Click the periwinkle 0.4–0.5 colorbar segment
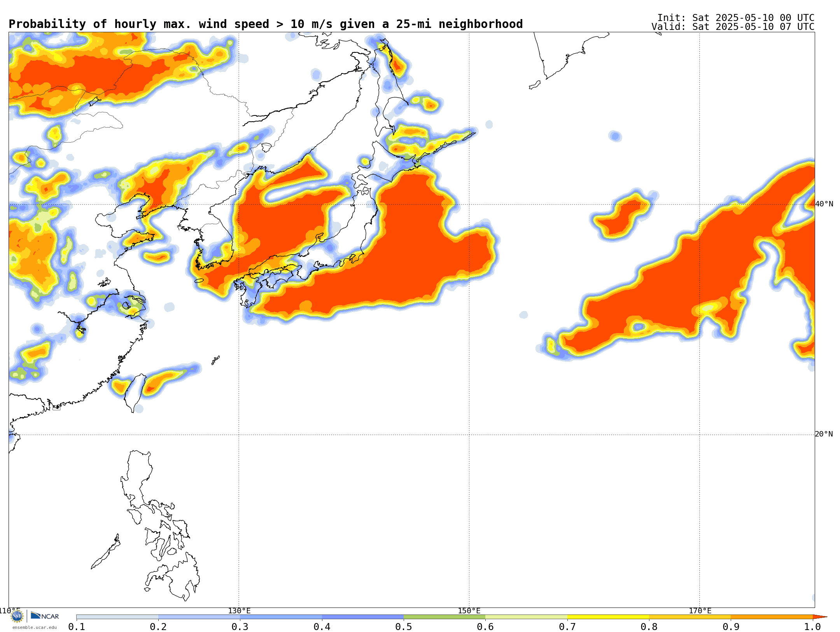840x632 pixels. pyautogui.click(x=363, y=617)
